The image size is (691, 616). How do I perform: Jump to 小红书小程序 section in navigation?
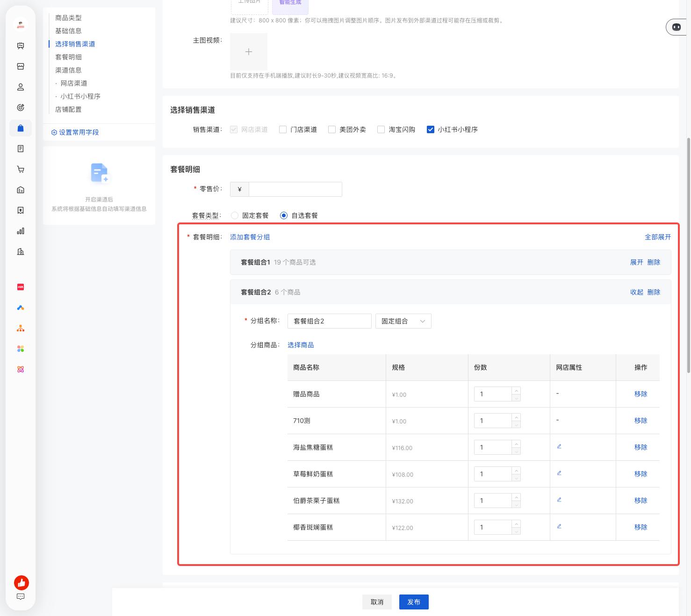pos(80,96)
